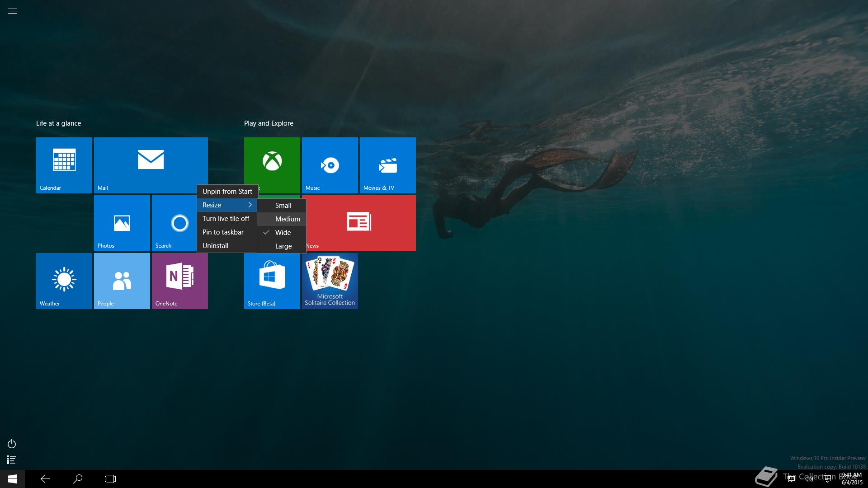Expand the Resize submenu arrow
Image resolution: width=868 pixels, height=488 pixels.
click(x=250, y=205)
